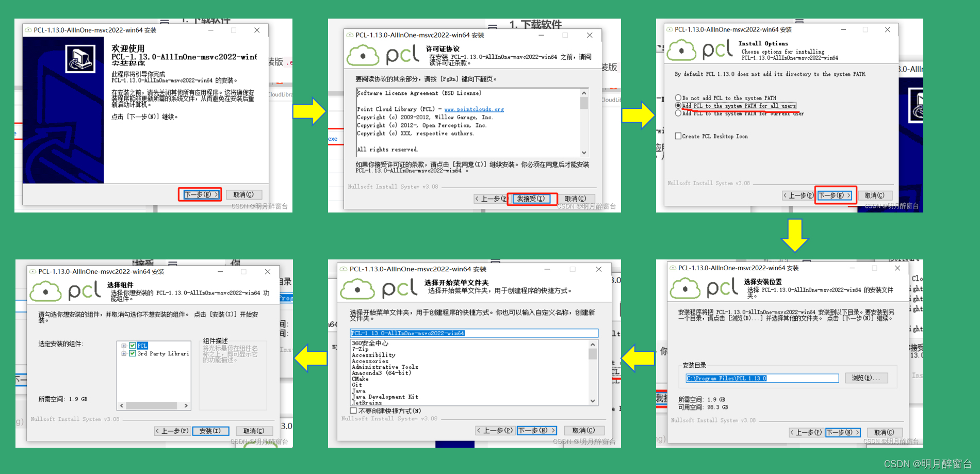Close the Install Options installer window
This screenshot has height=474, width=980.
click(887, 30)
